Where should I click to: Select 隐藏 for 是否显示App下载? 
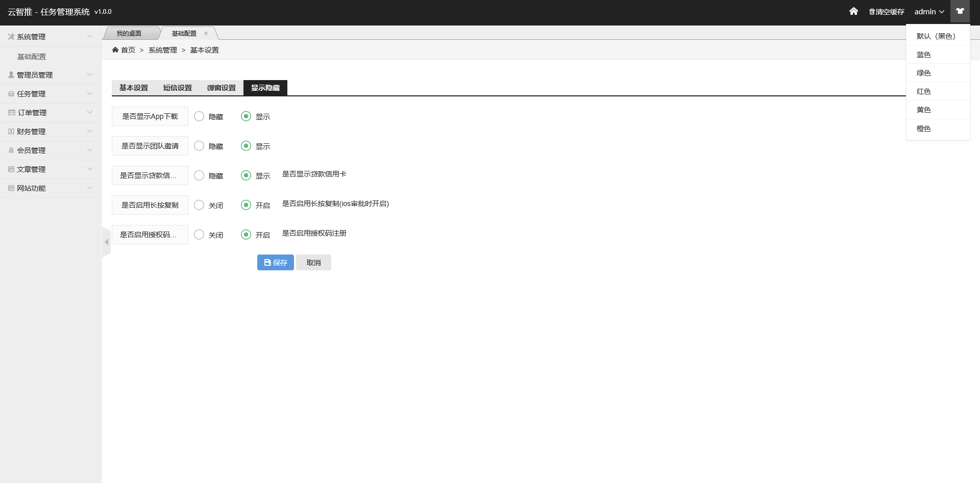(x=199, y=116)
